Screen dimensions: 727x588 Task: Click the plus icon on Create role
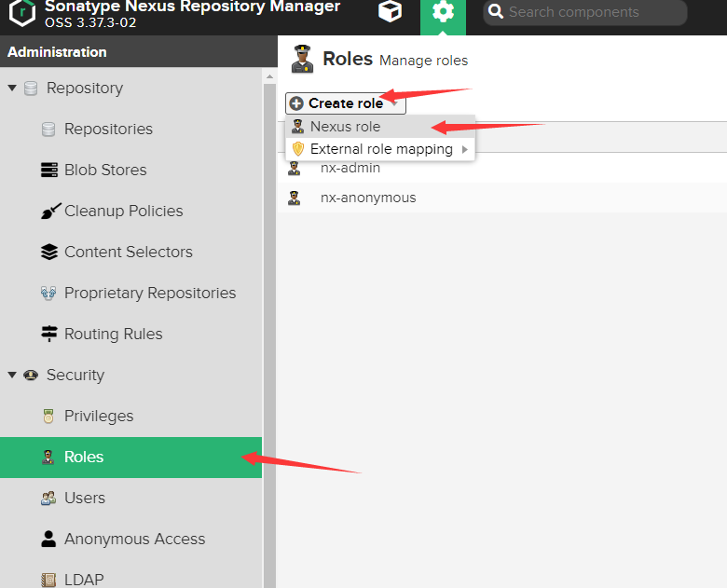coord(296,103)
